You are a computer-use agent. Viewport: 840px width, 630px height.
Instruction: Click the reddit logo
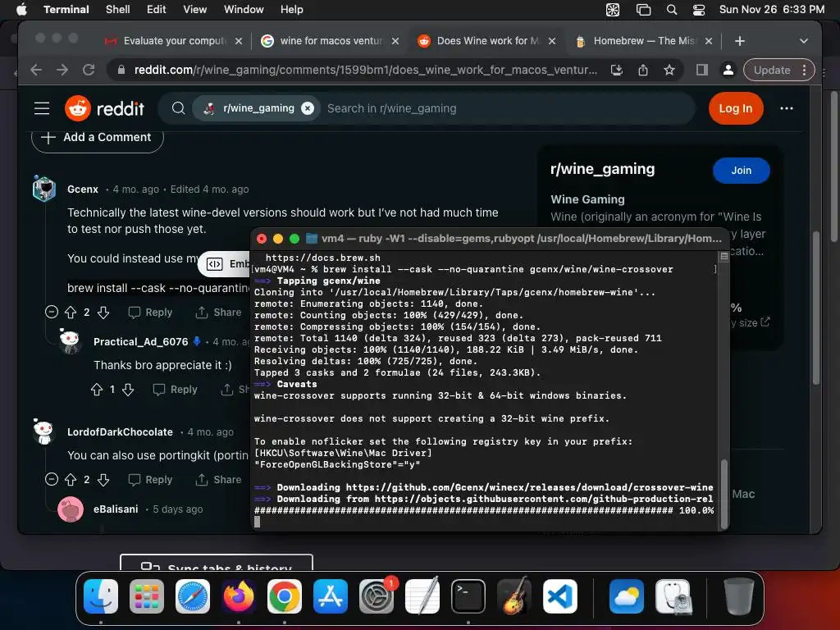pos(104,108)
